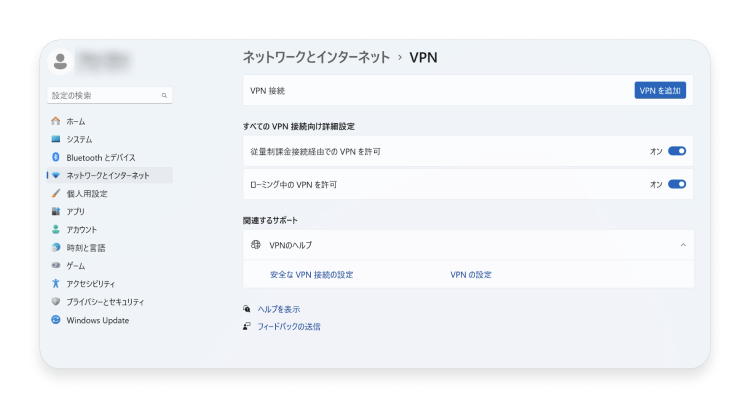Click the user profile avatar icon

tap(60, 61)
